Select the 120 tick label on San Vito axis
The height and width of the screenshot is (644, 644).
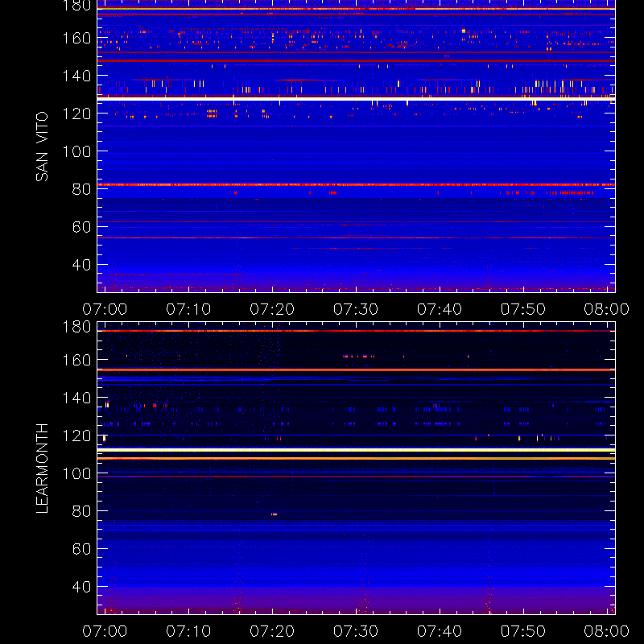click(76, 114)
